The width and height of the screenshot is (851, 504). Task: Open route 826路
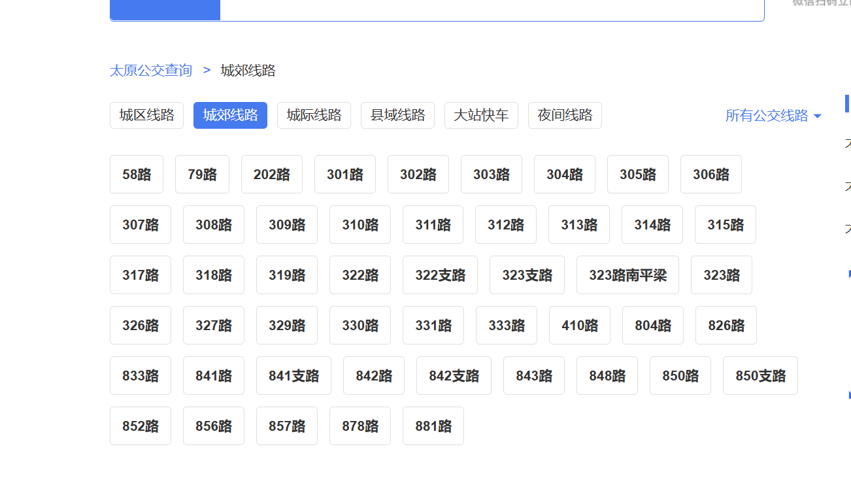pos(726,326)
